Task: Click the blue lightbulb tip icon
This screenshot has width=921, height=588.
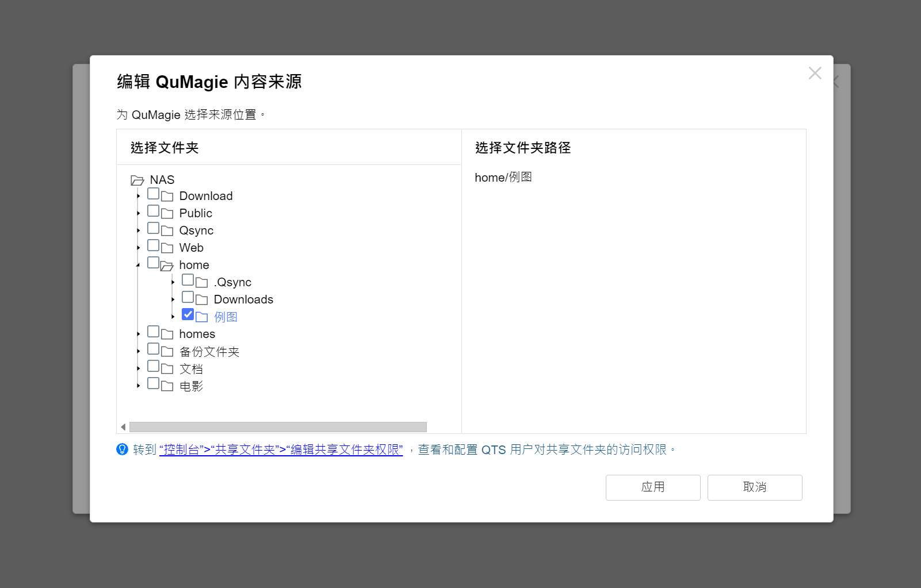Action: coord(122,449)
